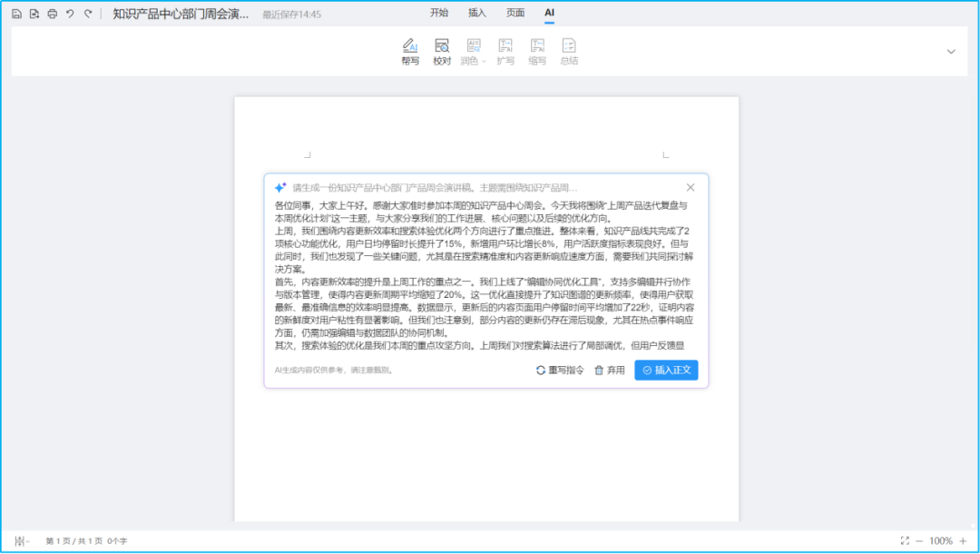Click the Redo icon
This screenshot has height=554, width=980.
click(87, 14)
